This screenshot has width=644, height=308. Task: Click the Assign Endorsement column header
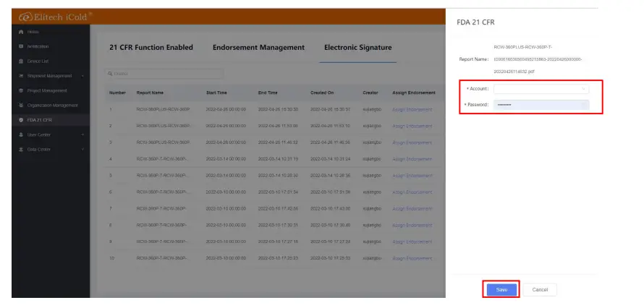click(414, 93)
